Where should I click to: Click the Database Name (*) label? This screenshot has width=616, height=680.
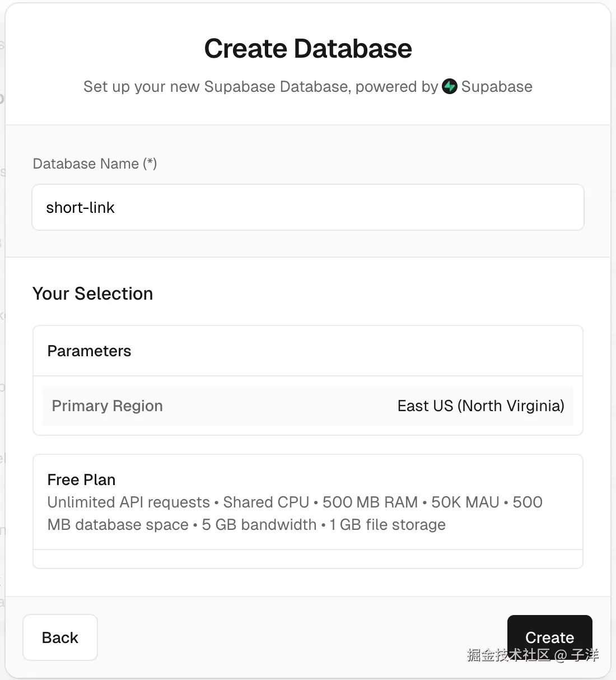(95, 164)
